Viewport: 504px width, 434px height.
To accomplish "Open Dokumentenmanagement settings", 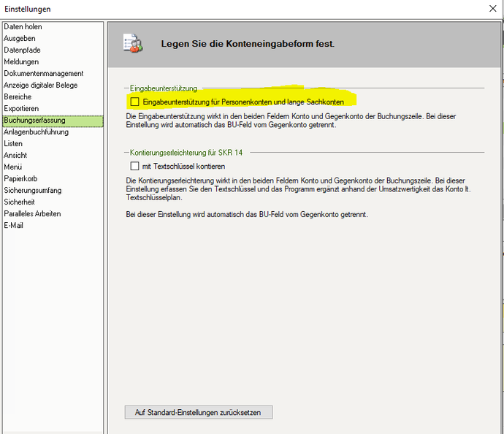I will (x=44, y=74).
